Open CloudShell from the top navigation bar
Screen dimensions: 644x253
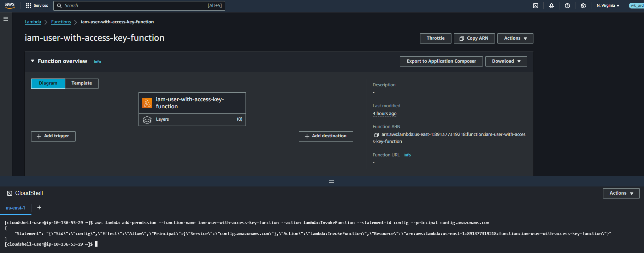click(x=536, y=6)
